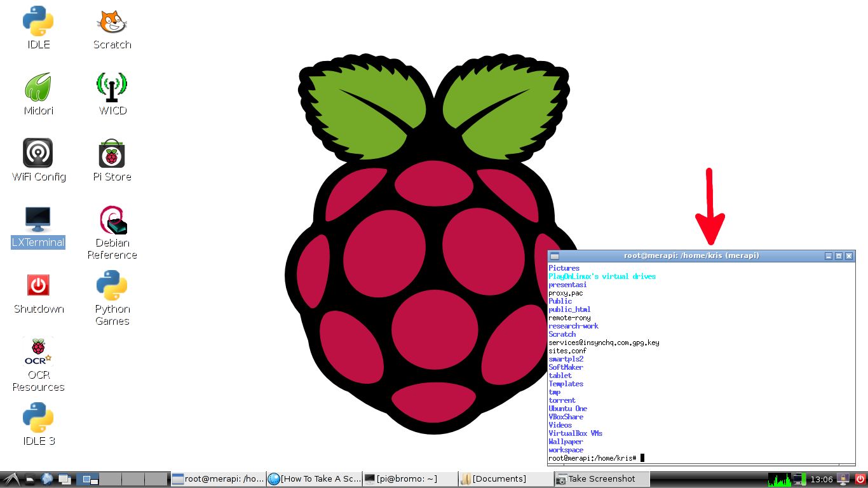Click the screen lock icon in the tray
Screen dimensions: 868x488
(x=844, y=479)
